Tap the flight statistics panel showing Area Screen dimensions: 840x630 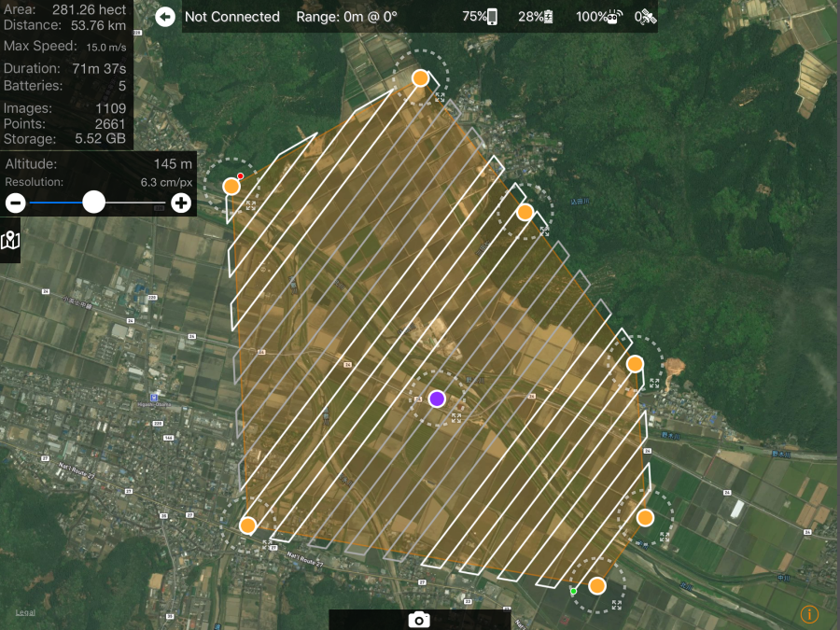click(x=65, y=74)
